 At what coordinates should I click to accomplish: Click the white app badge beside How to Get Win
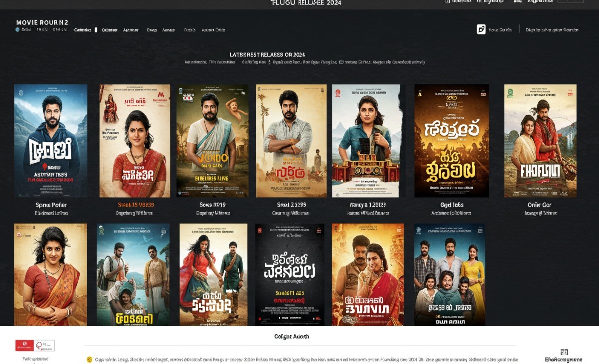pos(481,29)
